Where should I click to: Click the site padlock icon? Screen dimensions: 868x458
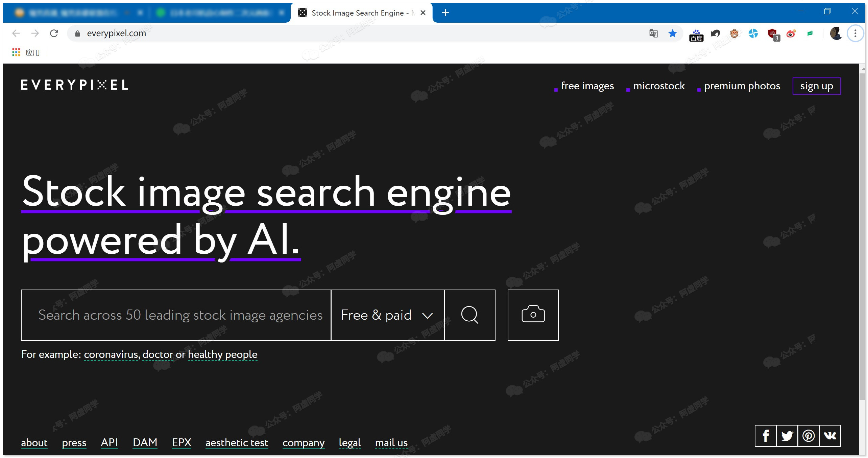77,33
